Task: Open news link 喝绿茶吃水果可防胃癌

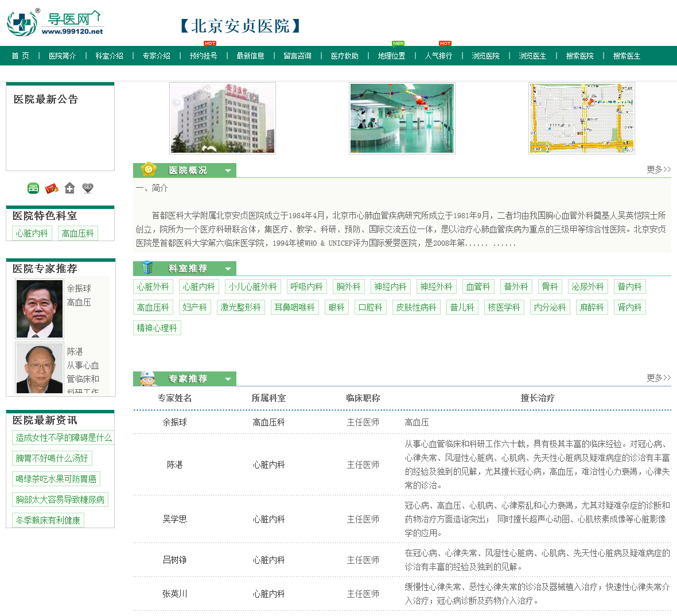Action: 56,479
